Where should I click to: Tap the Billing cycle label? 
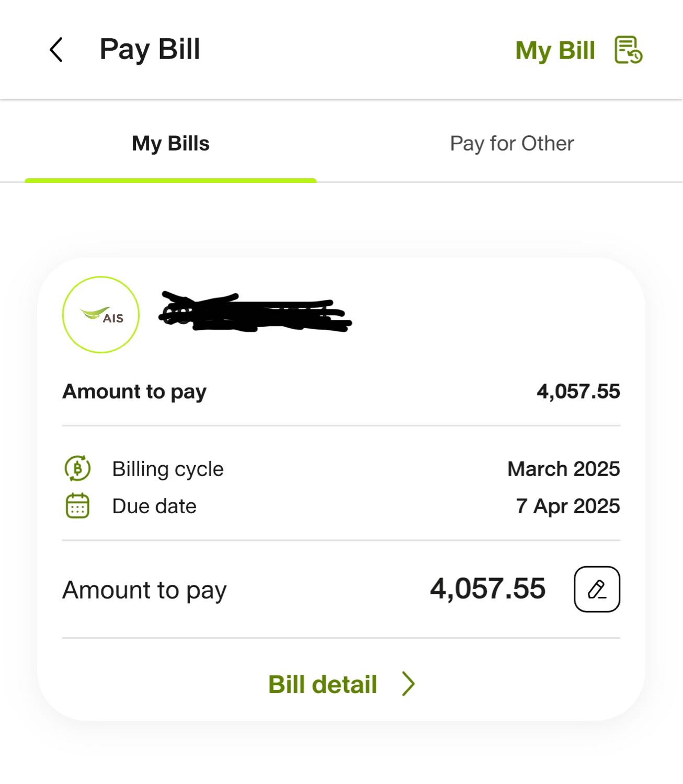point(168,469)
